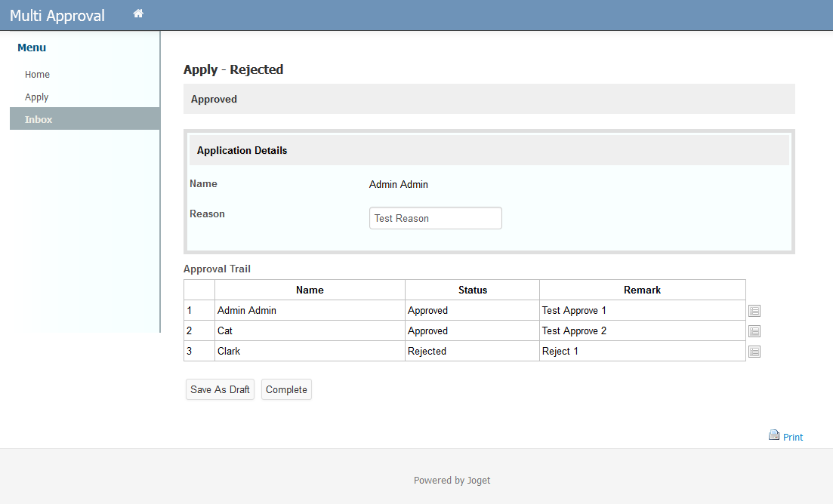Image resolution: width=833 pixels, height=504 pixels.
Task: Go to Home in the sidebar menu
Action: pos(37,75)
